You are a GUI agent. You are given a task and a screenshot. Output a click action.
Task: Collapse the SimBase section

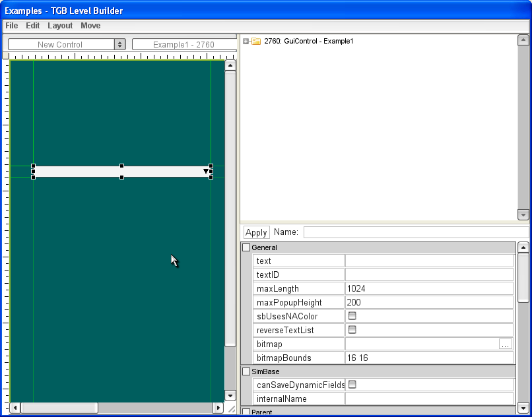click(246, 372)
